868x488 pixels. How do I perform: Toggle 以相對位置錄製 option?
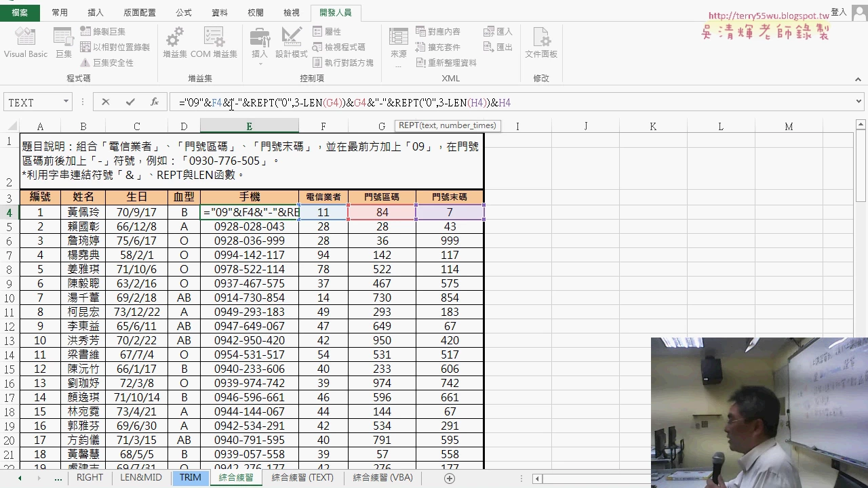tap(115, 47)
